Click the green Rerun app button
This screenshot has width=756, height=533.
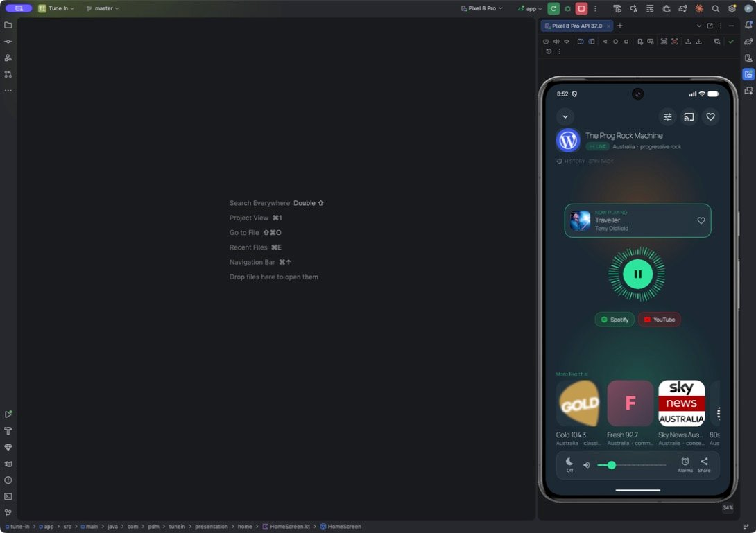[x=553, y=8]
